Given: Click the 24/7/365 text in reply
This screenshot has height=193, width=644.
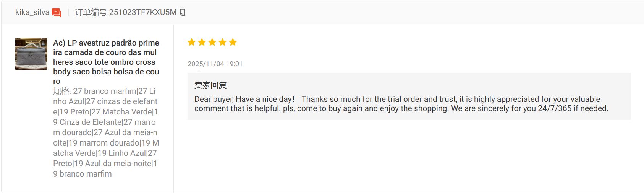Looking at the screenshot, I should pos(555,108).
